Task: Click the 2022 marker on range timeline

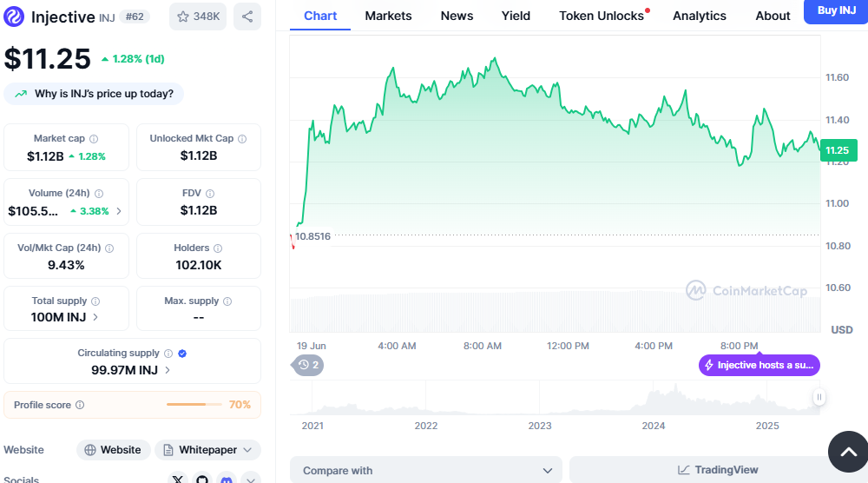Action: pos(425,426)
